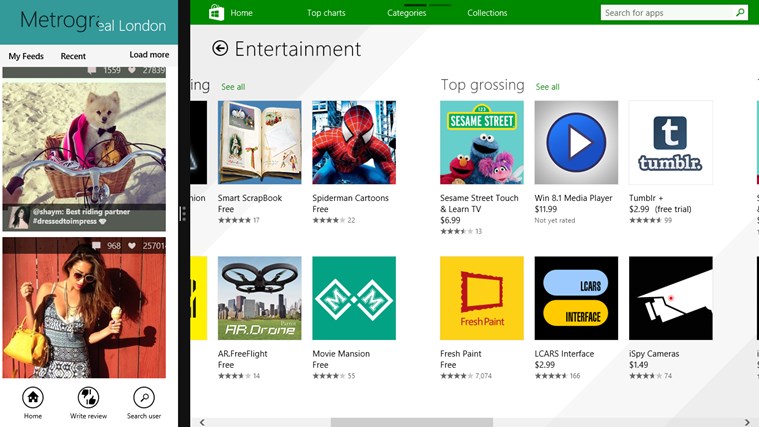This screenshot has height=427, width=759.
Task: Click the iSpy Cameras title text
Action: tap(654, 354)
